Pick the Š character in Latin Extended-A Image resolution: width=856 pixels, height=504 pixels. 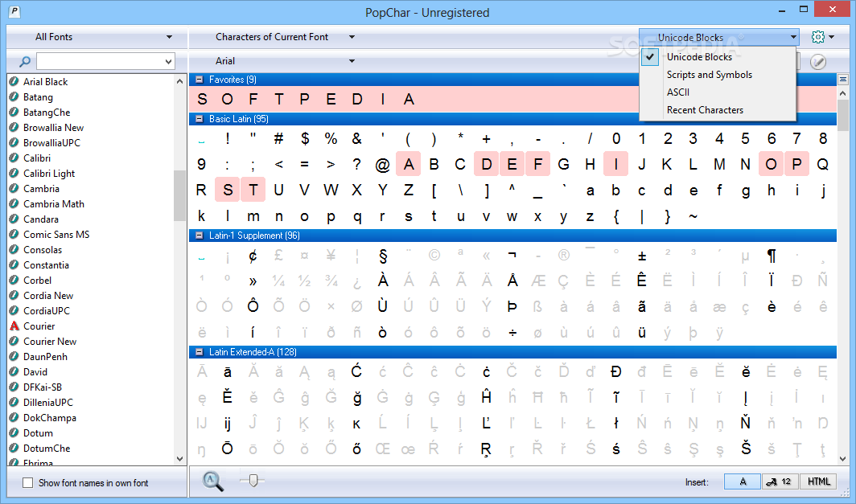click(x=746, y=449)
